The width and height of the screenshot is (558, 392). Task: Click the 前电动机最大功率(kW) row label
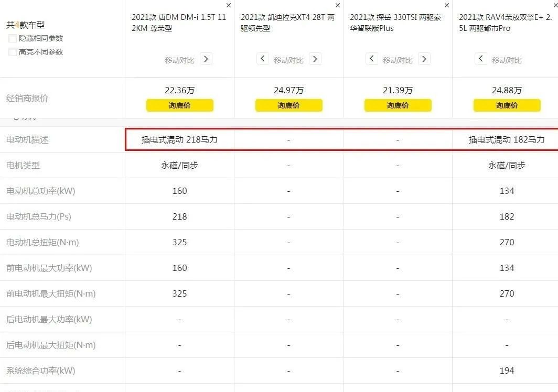(49, 268)
